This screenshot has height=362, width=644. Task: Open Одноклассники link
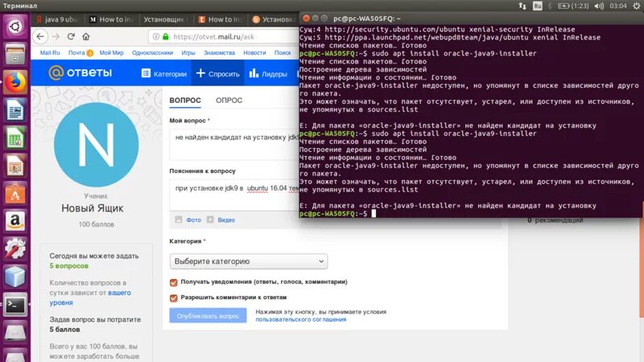(x=152, y=53)
